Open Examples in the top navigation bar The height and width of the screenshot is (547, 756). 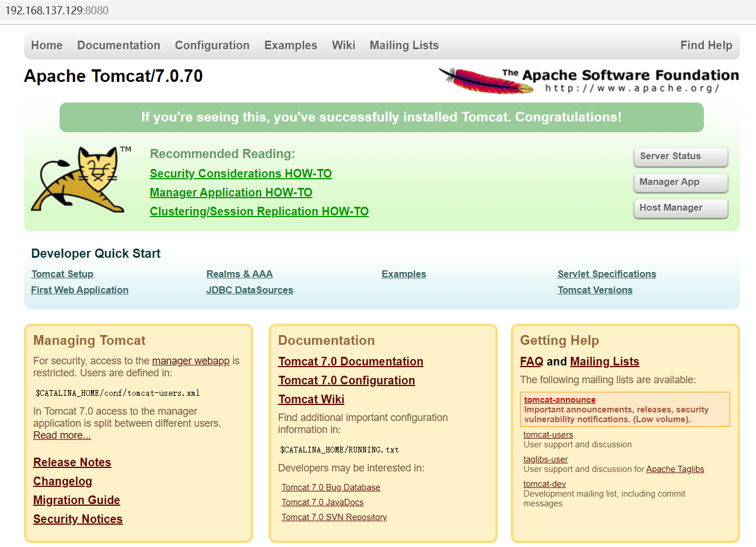[290, 45]
